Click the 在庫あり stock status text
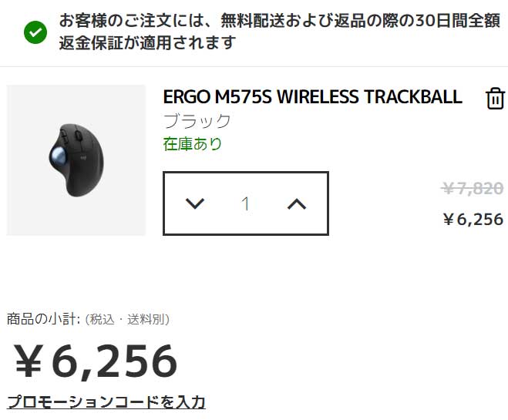The width and height of the screenshot is (508, 420). pyautogui.click(x=193, y=144)
